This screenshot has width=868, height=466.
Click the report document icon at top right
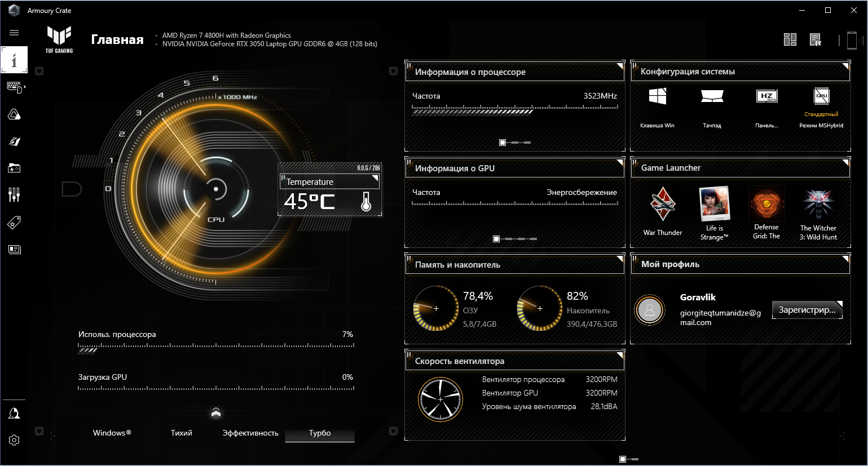pos(816,39)
